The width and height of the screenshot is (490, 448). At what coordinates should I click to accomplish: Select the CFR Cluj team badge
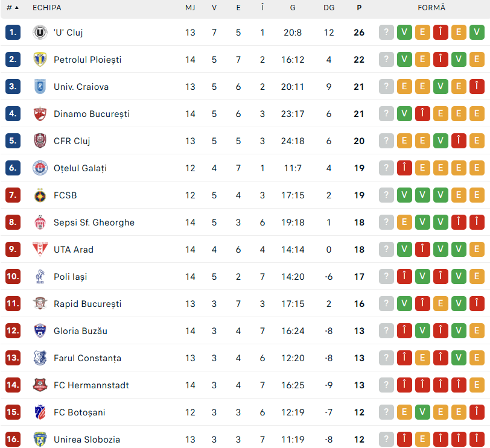pos(40,141)
